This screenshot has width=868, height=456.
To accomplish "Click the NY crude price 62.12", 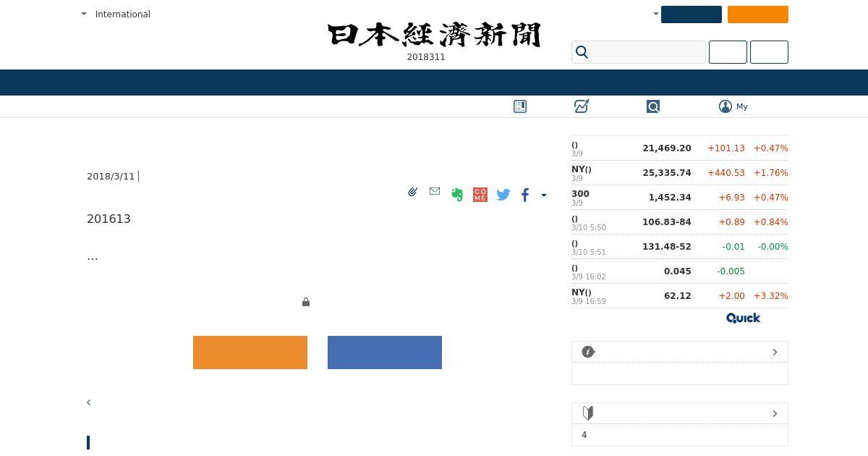I will click(x=678, y=296).
